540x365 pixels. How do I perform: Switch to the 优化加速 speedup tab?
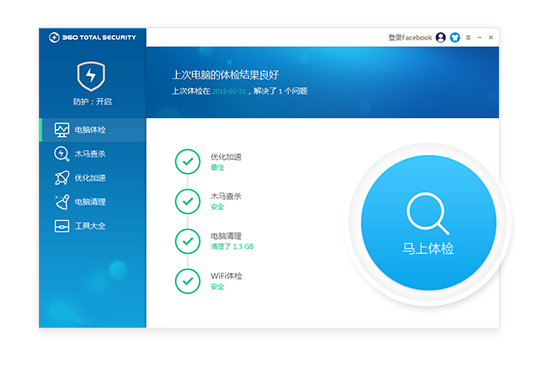[x=93, y=178]
